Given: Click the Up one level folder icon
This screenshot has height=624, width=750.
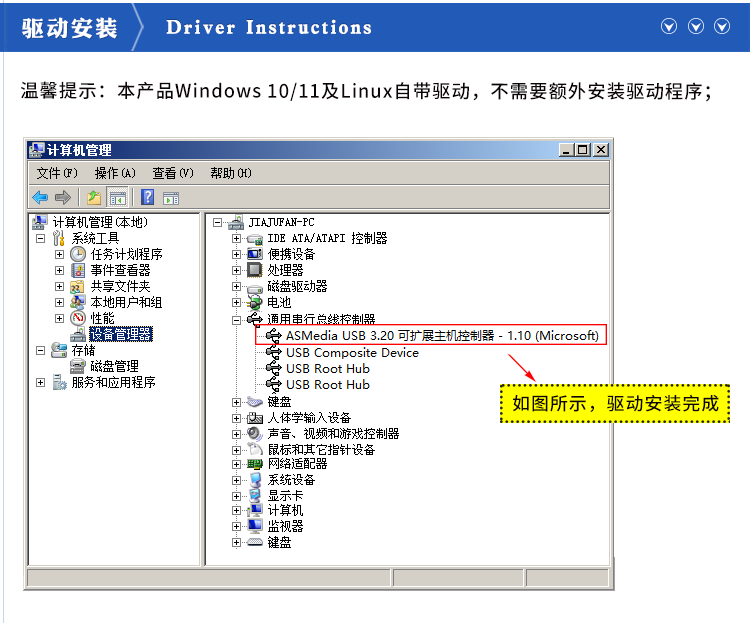Looking at the screenshot, I should [x=94, y=197].
